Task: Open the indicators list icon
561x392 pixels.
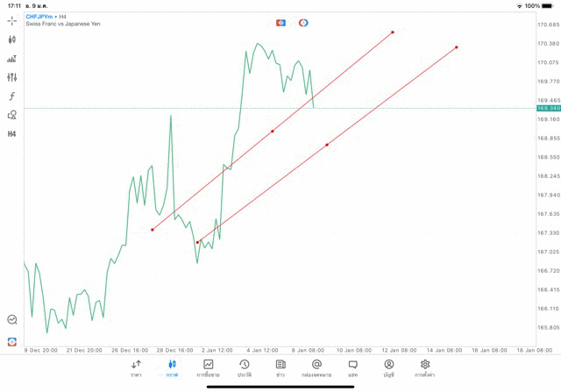Action: pyautogui.click(x=12, y=59)
